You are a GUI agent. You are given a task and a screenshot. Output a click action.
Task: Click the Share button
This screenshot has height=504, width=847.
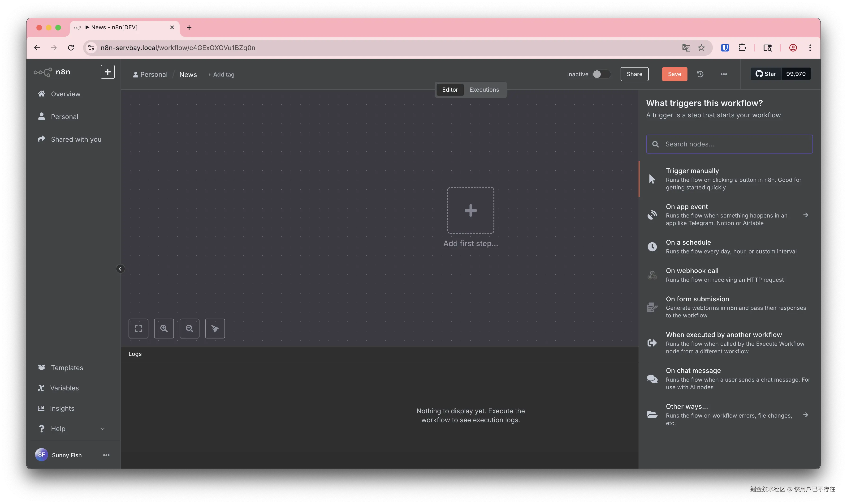tap(634, 74)
